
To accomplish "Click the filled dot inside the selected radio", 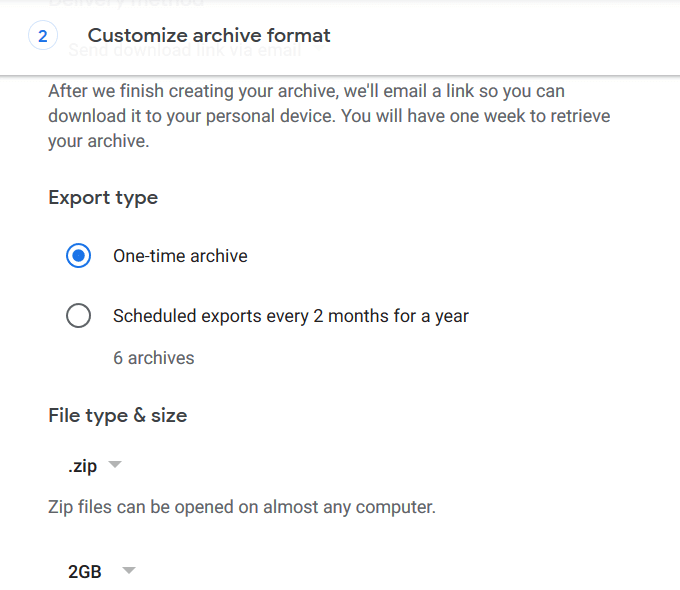I will 79,256.
